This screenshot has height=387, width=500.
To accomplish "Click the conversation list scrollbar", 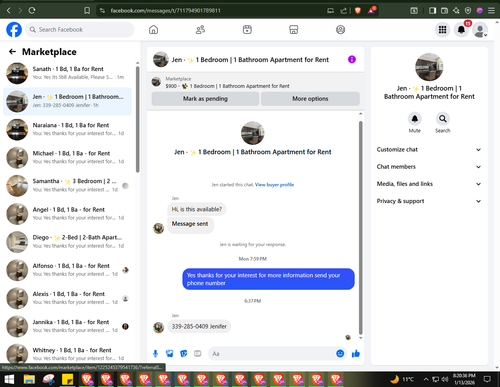I will [137, 119].
